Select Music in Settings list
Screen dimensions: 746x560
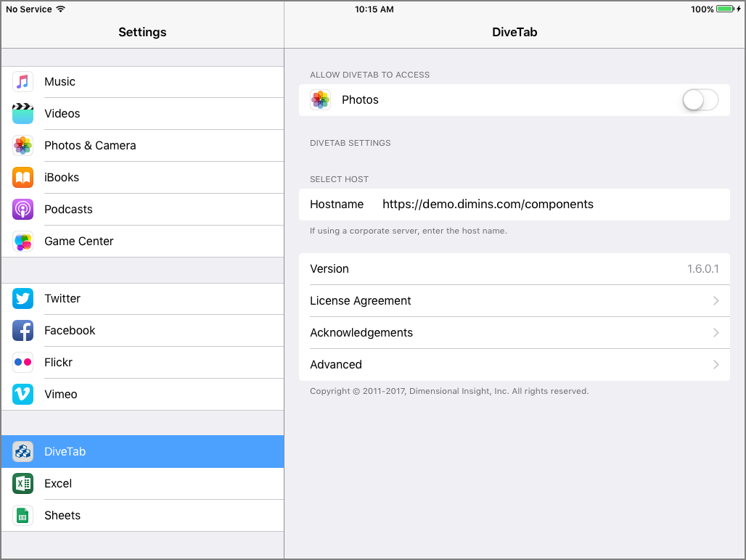pos(143,82)
